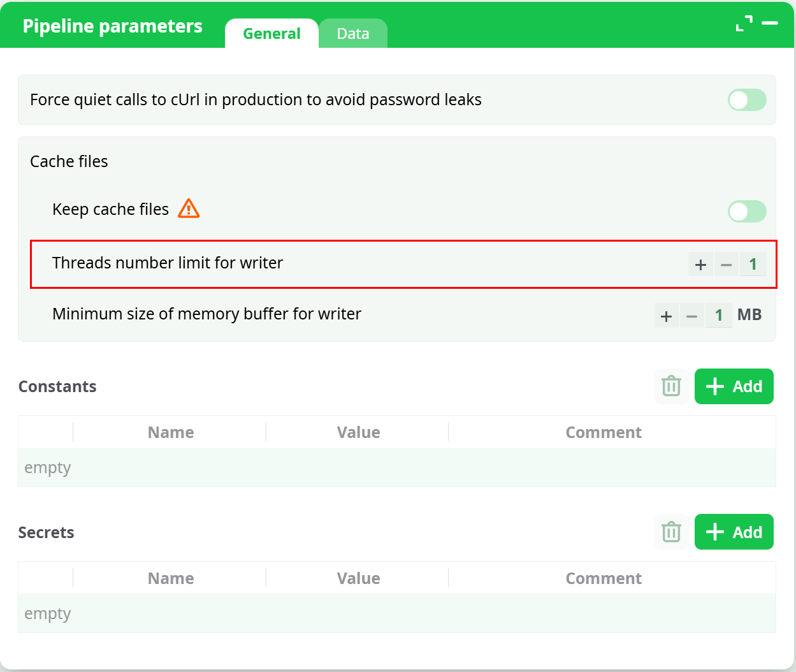The width and height of the screenshot is (796, 672).
Task: Add a new constant
Action: point(734,386)
